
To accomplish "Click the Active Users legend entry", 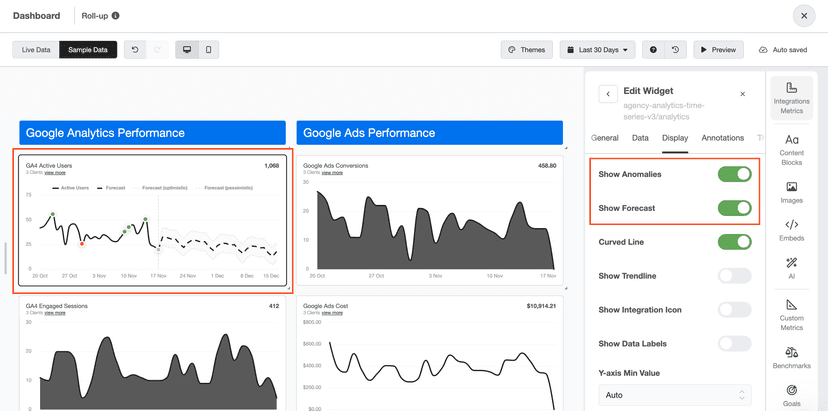I will (x=71, y=188).
